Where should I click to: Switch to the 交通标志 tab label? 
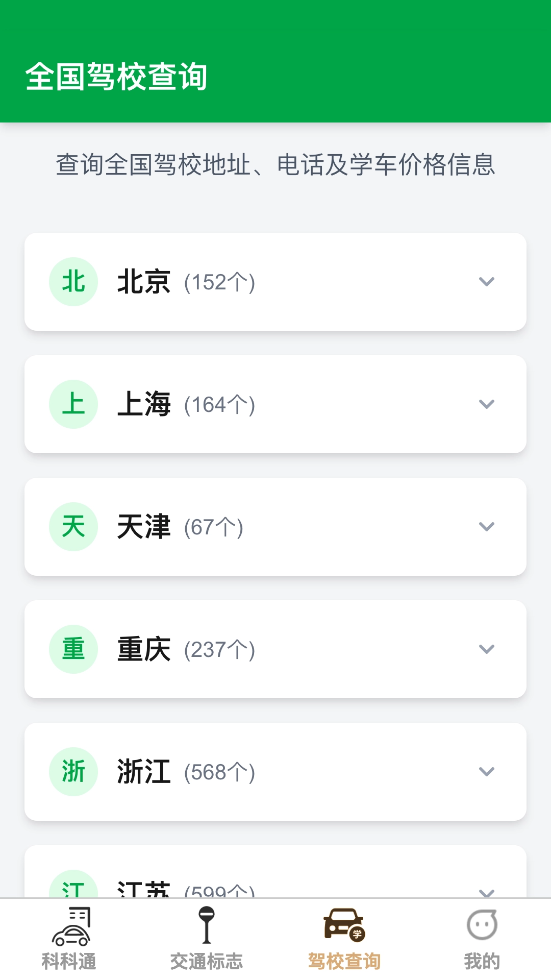coord(207,962)
